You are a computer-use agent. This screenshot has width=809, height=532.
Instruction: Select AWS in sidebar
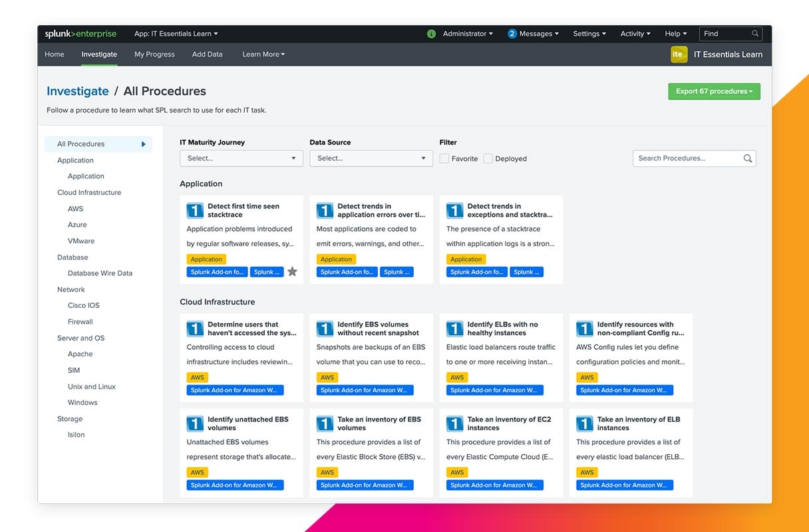pyautogui.click(x=75, y=209)
